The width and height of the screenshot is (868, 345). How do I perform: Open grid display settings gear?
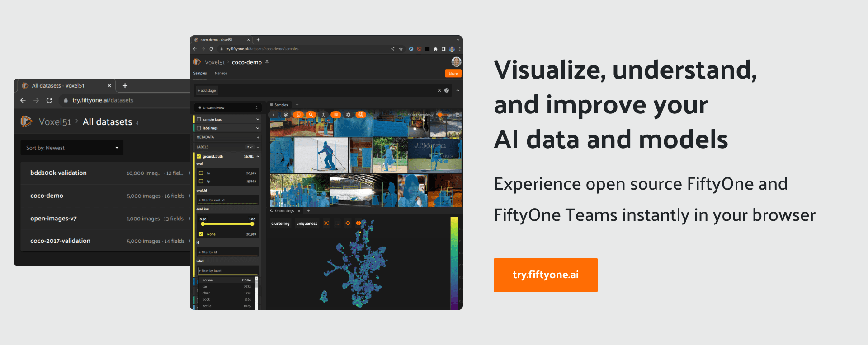[x=348, y=115]
